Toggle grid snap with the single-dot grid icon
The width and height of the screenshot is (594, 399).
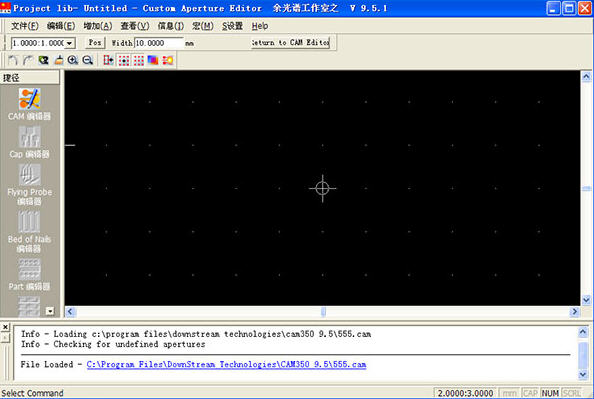123,60
